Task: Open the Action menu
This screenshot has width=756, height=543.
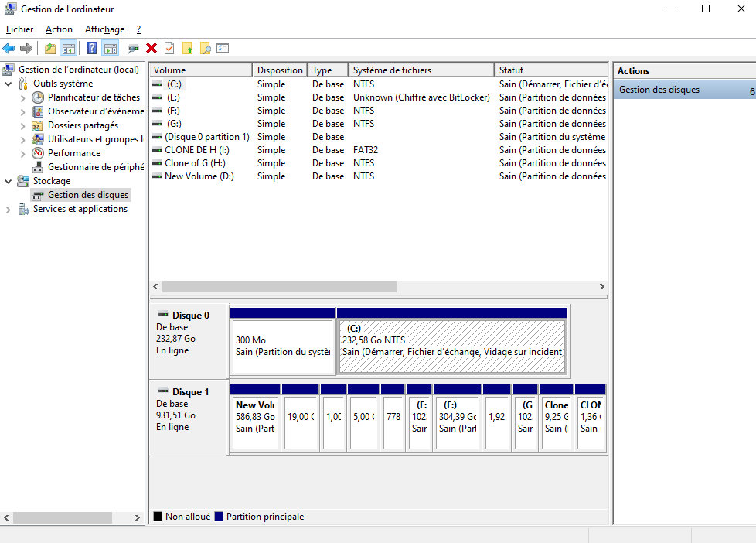Action: (x=59, y=29)
